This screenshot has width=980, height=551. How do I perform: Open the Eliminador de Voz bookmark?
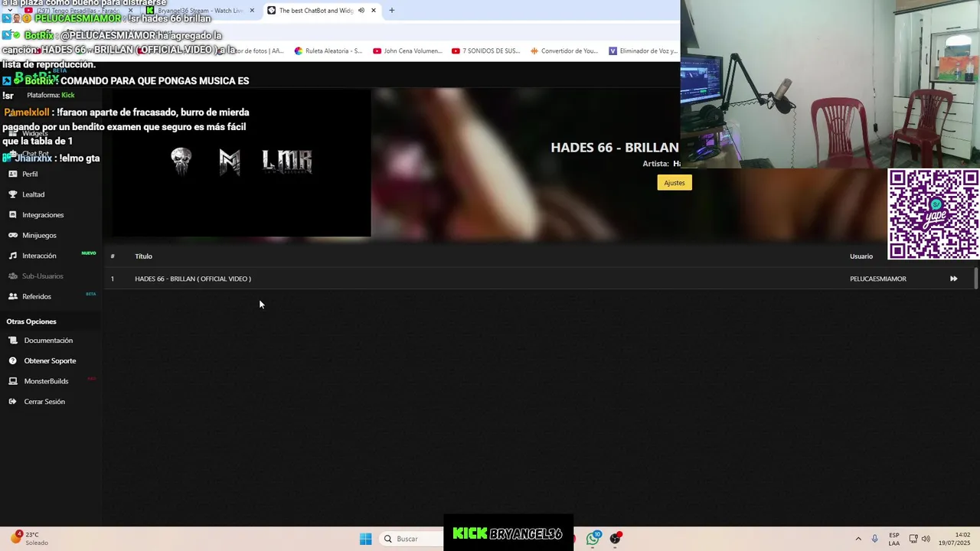coord(643,51)
